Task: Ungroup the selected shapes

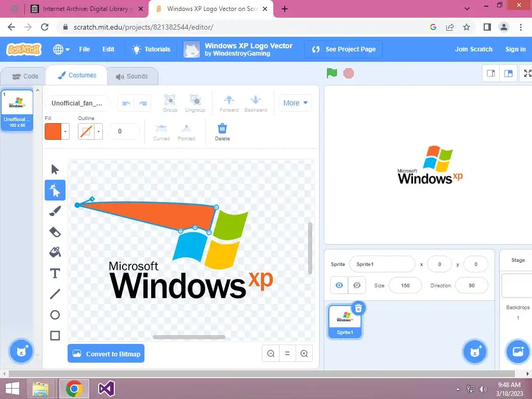Action: [x=195, y=103]
